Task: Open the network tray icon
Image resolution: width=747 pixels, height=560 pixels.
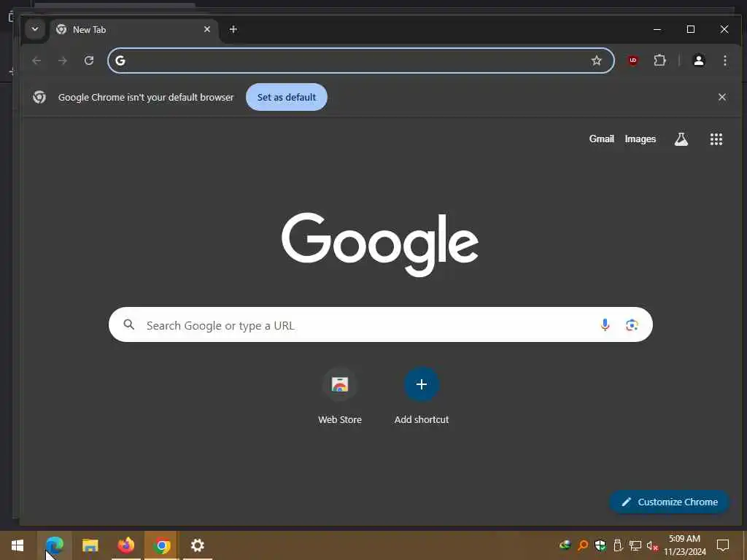Action: pos(635,545)
